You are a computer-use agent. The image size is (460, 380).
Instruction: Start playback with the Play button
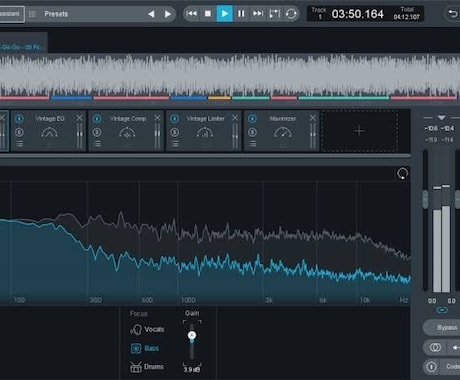[x=225, y=14]
